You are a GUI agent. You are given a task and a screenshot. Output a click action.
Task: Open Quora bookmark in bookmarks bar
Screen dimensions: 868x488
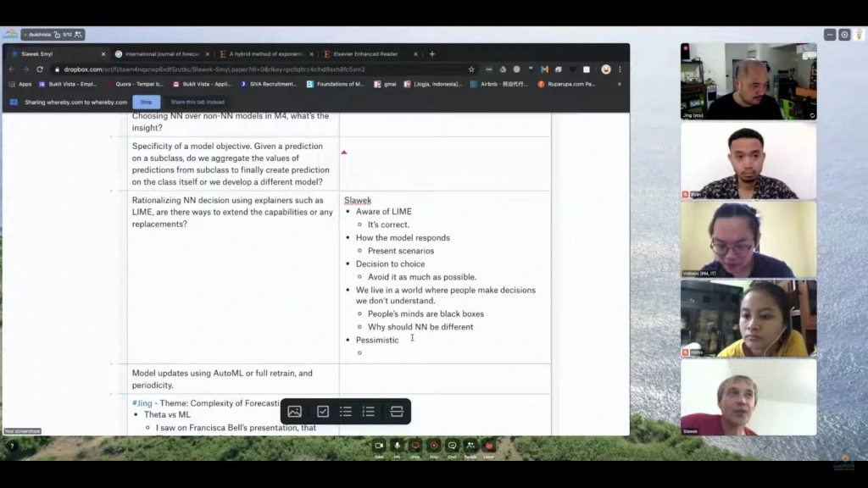tap(135, 84)
